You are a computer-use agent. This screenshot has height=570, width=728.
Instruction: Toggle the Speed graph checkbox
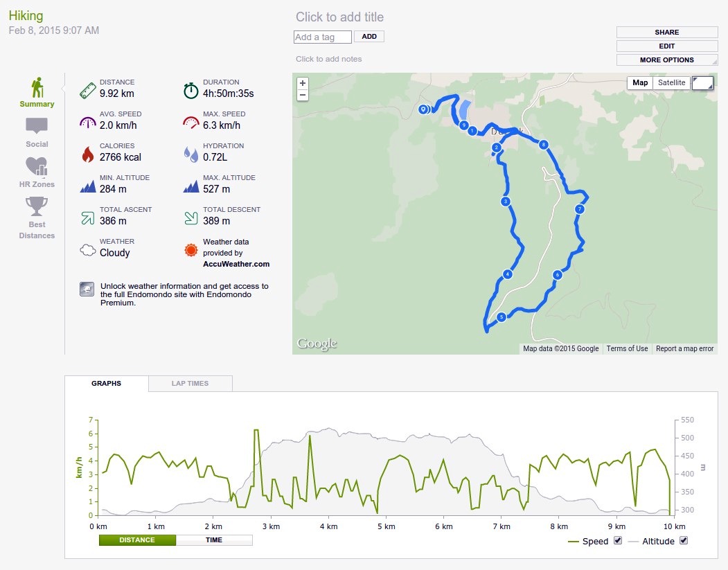(x=617, y=540)
